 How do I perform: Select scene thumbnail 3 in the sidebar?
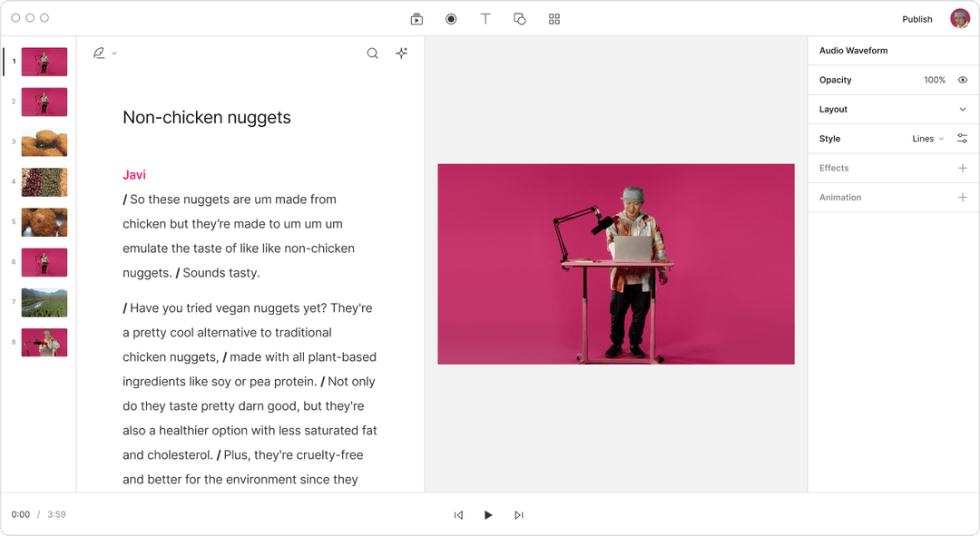(x=44, y=142)
